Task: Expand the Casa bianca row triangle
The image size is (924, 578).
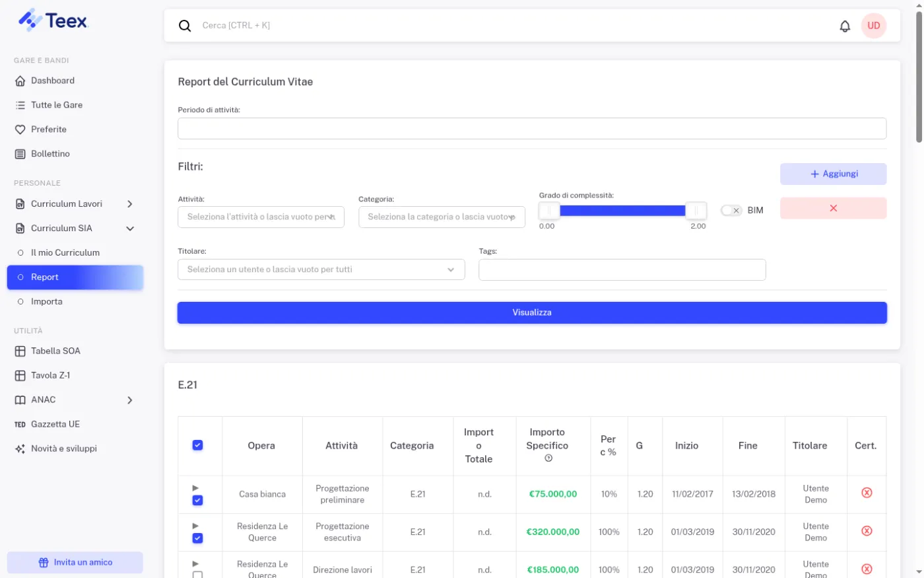Action: (x=195, y=488)
